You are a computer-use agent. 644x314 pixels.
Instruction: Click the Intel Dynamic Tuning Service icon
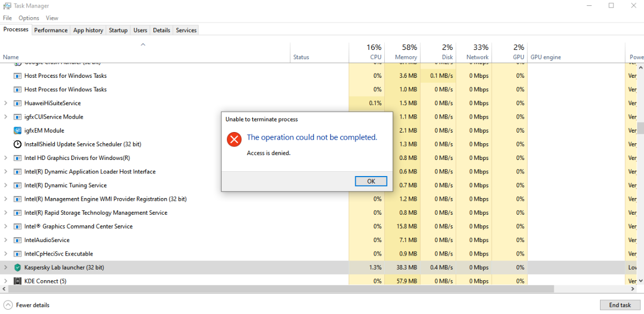click(x=18, y=186)
